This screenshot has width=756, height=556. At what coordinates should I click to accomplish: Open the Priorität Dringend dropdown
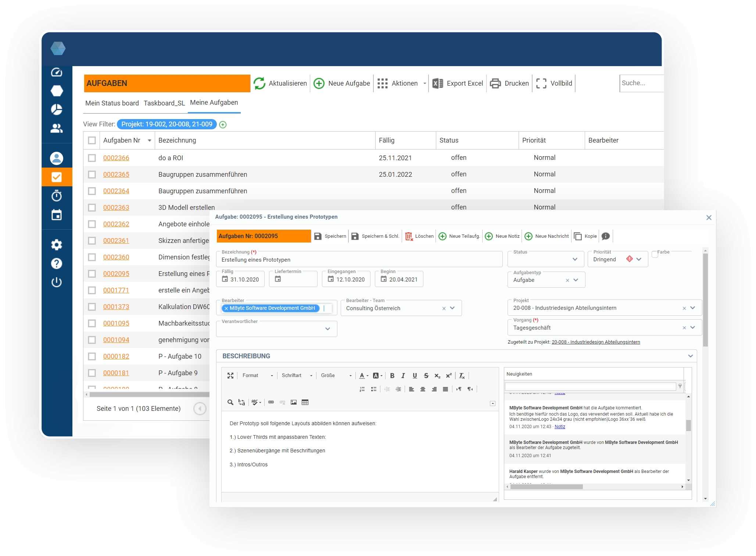[639, 259]
